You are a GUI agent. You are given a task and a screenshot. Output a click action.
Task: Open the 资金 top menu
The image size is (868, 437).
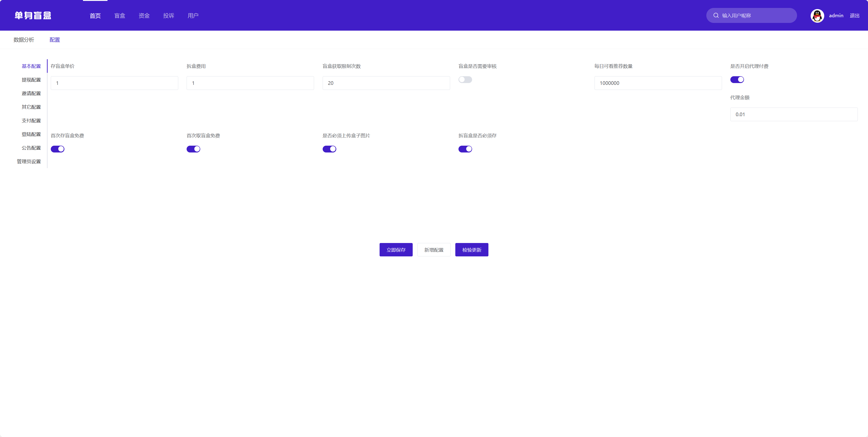pos(144,15)
